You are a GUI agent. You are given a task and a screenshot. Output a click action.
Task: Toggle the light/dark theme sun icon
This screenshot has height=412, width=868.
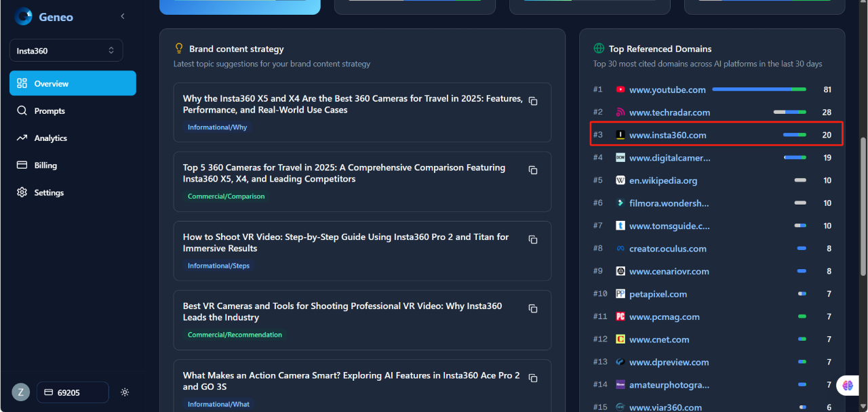tap(125, 392)
